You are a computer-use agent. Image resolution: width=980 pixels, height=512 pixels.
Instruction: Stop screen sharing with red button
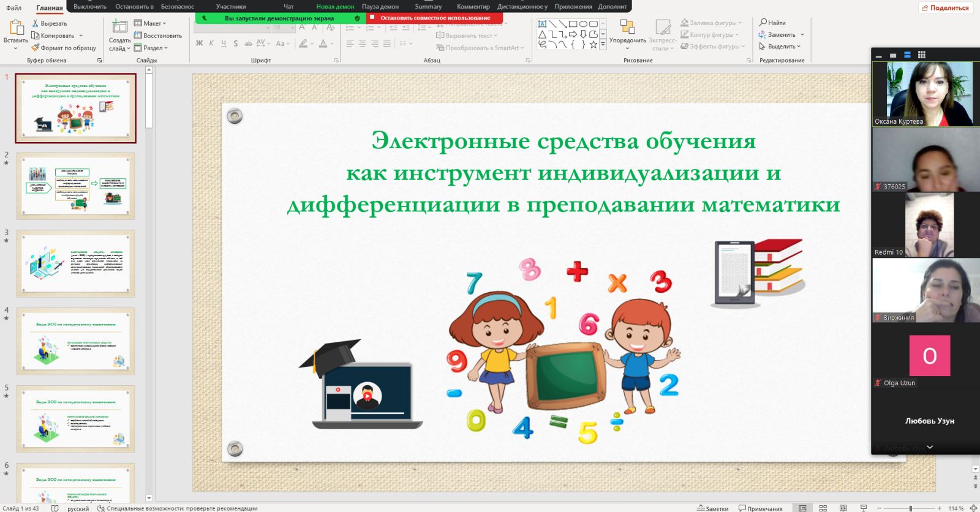point(434,18)
